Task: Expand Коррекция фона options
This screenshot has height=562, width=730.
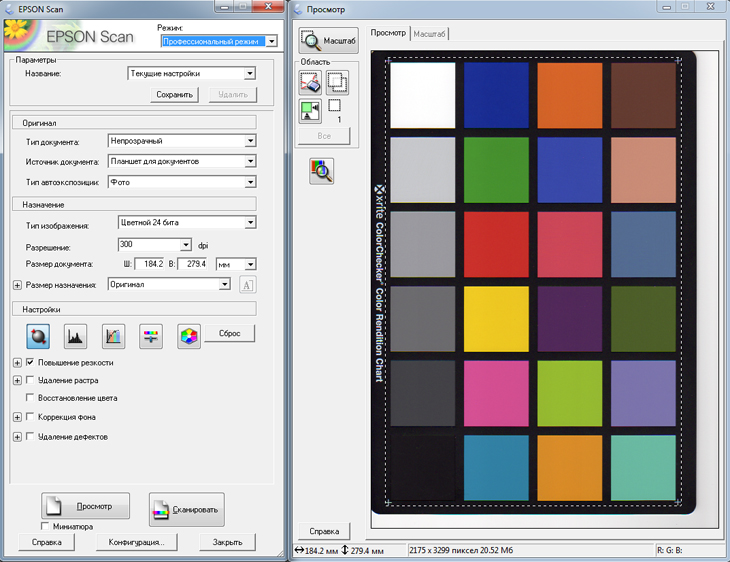Action: 17,417
